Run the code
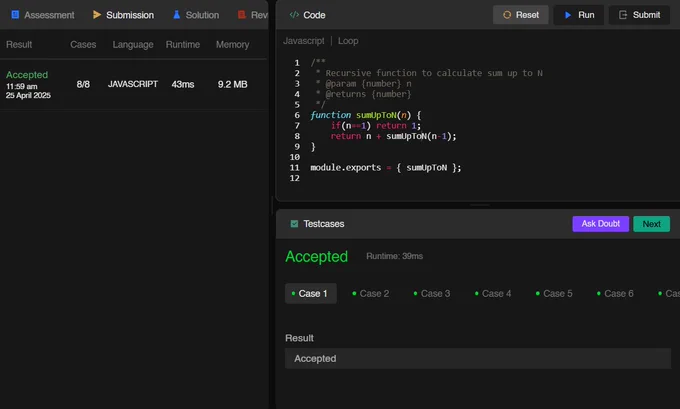Viewport: 680px width, 409px height. (x=579, y=15)
